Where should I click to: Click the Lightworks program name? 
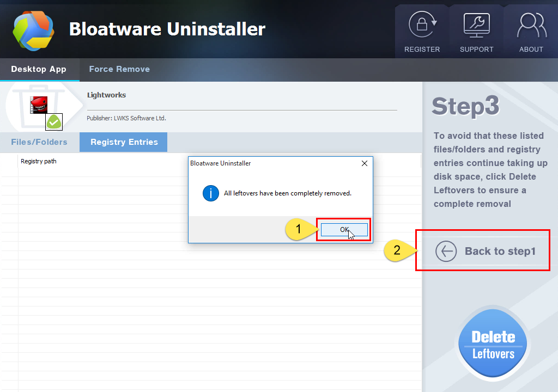pos(106,95)
